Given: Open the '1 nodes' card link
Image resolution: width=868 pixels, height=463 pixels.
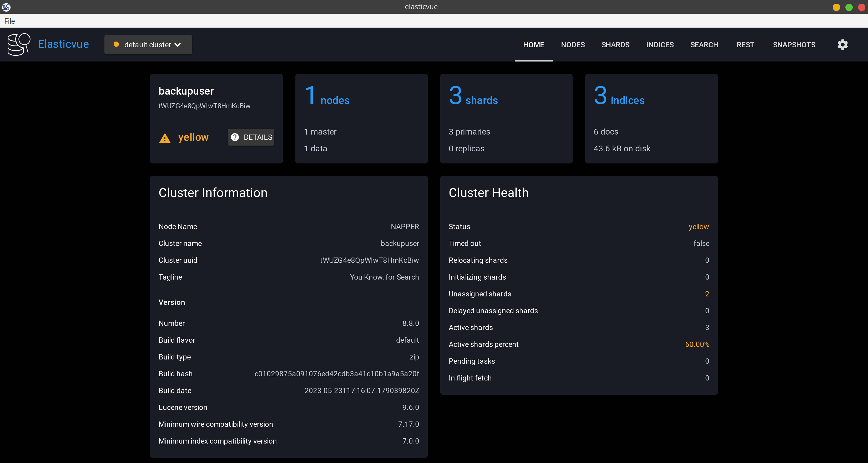Looking at the screenshot, I should click(x=327, y=96).
